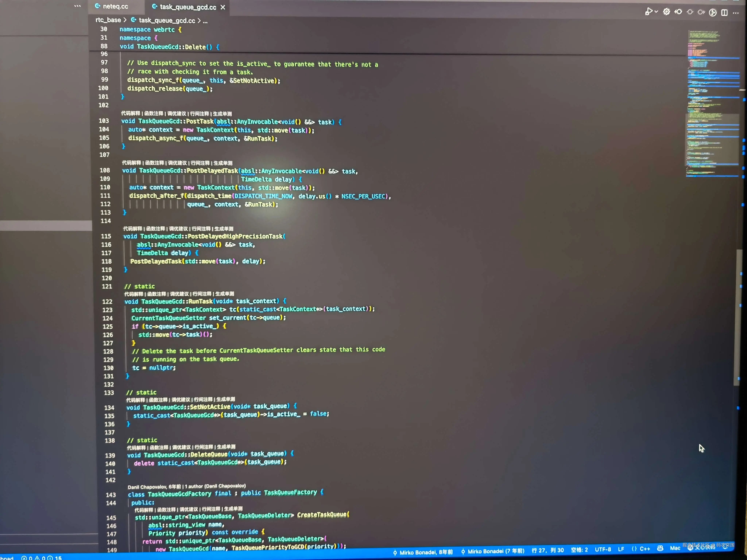Viewport: 747px width, 560px height.
Task: Change the 空格: 2 indentation setting
Action: tap(579, 550)
